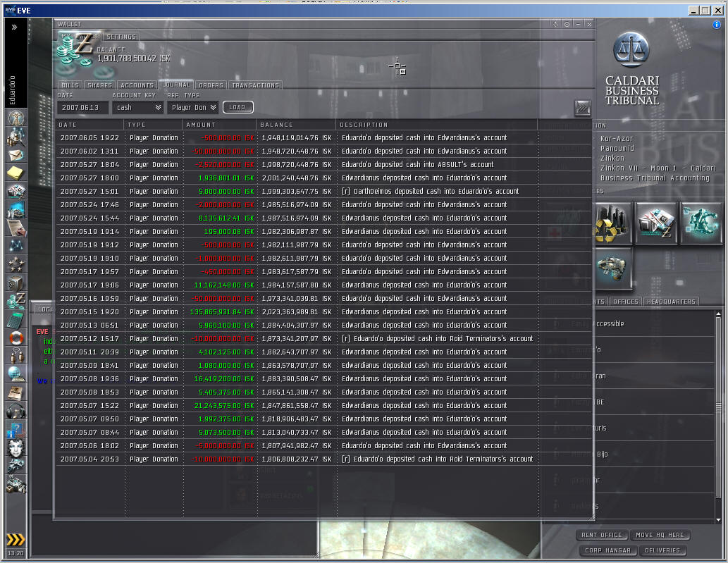Expand Neocom with double-arrow at top
Screen dimensions: 728x563
(14, 27)
